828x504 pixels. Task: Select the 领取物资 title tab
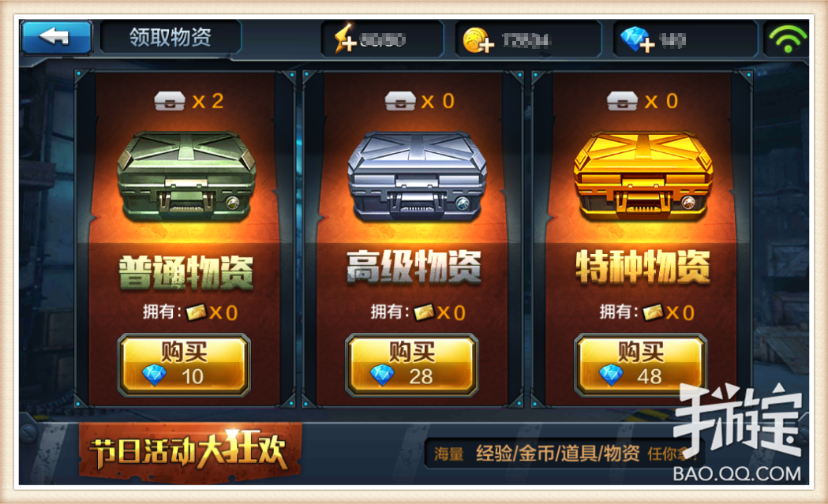(x=170, y=38)
